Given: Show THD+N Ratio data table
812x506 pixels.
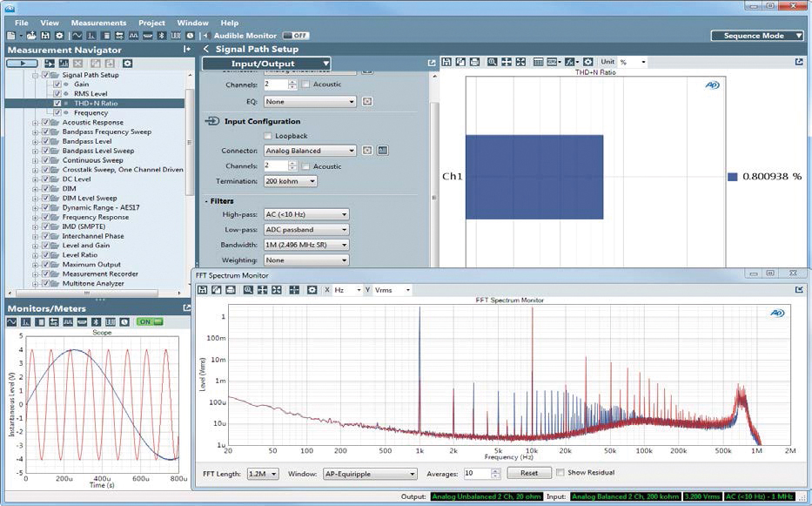Looking at the screenshot, I should (538, 62).
